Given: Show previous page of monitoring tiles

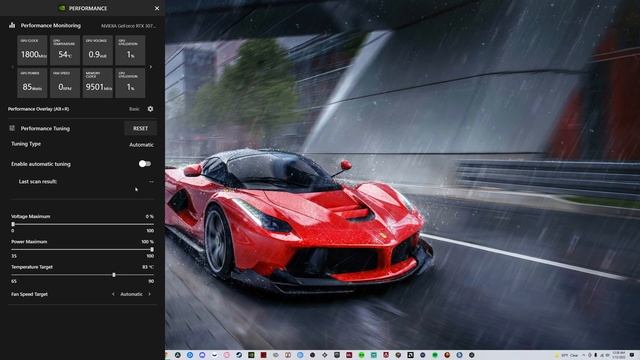Looking at the screenshot, I should point(12,67).
